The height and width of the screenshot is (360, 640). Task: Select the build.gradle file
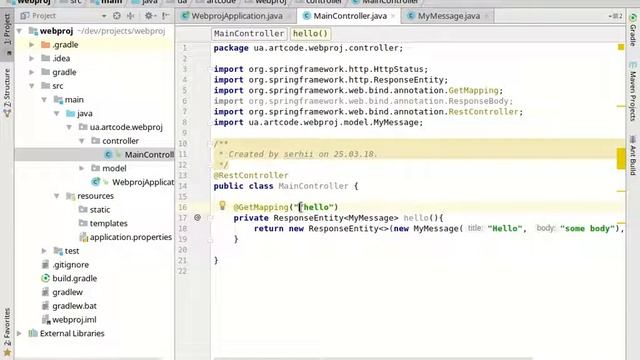coord(74,278)
